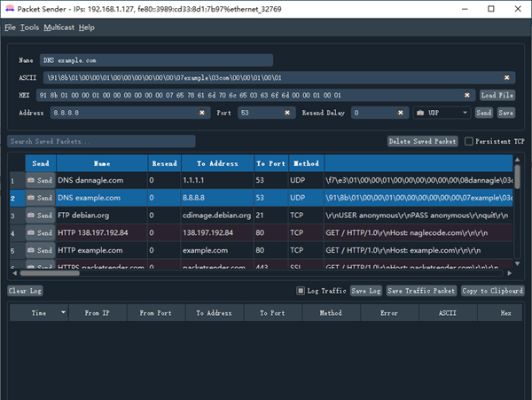
Task: Click the scroll up arrow of the packets table
Action: [517, 160]
